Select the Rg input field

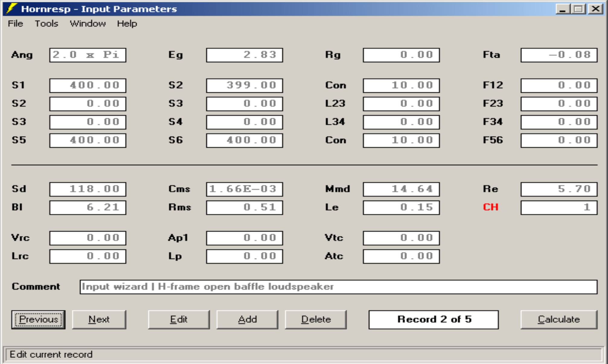[x=401, y=55]
